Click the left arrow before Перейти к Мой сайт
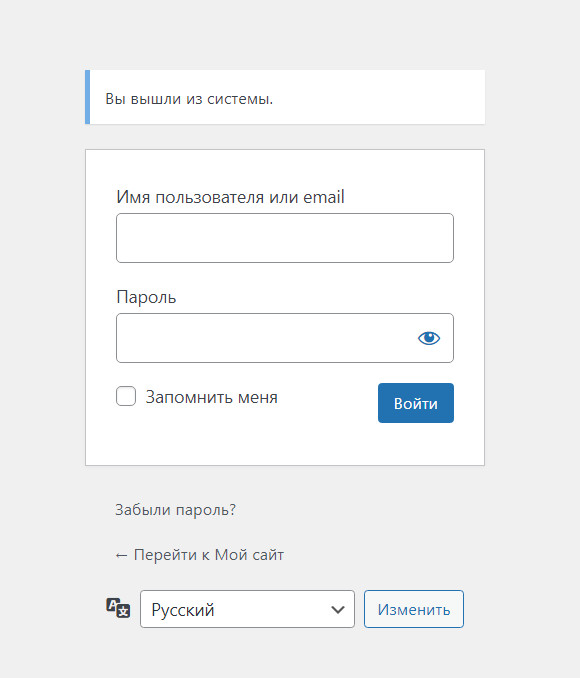 click(121, 555)
